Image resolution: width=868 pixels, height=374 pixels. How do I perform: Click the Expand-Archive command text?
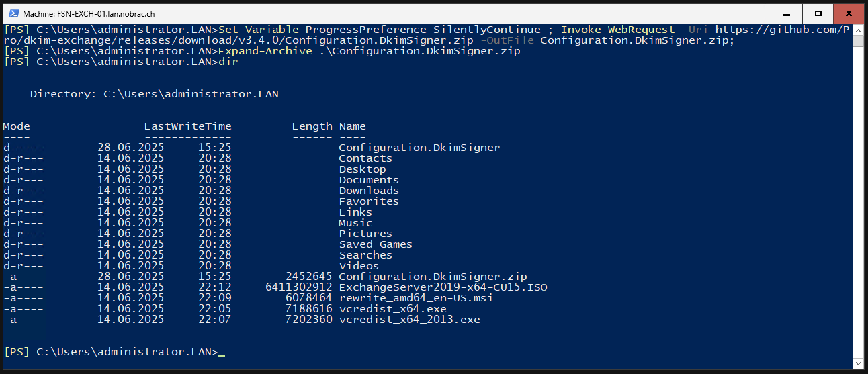point(265,51)
